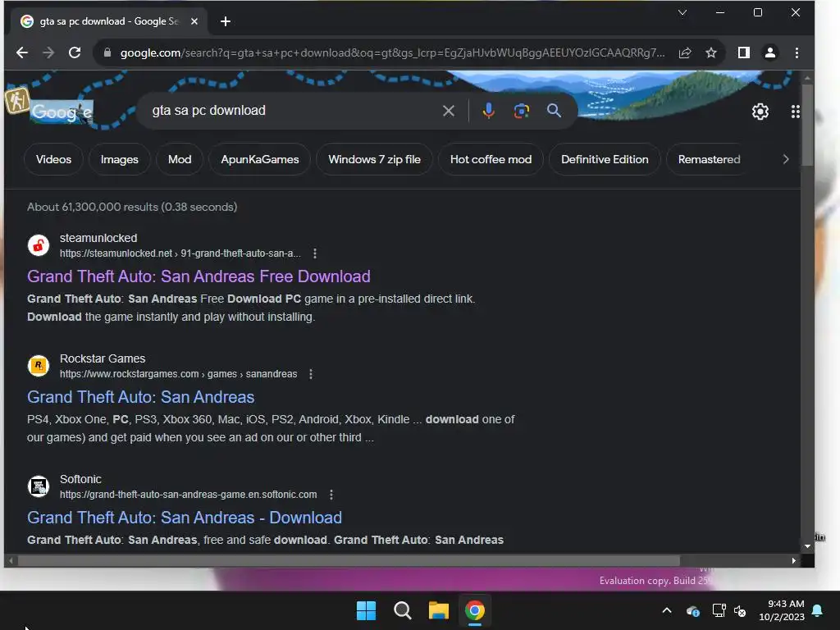Click the rockstargames.com URL text

(x=178, y=374)
